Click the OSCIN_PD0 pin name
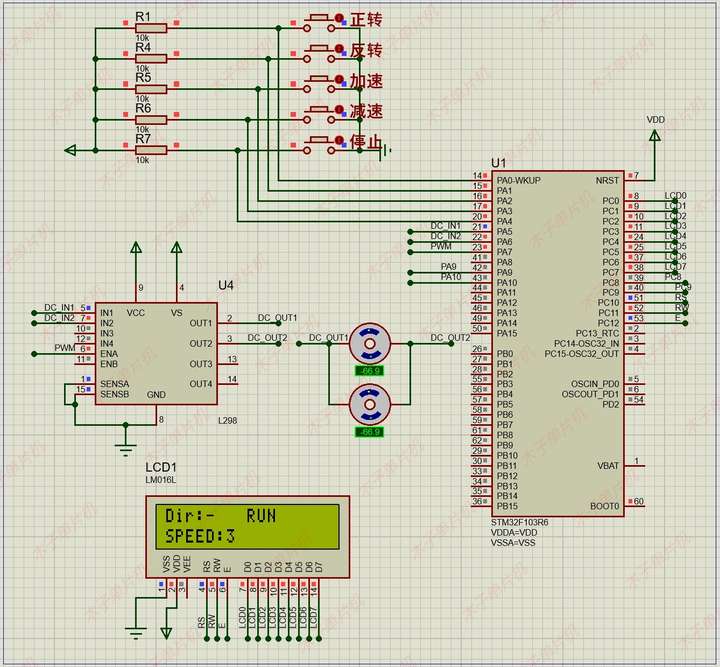This screenshot has width=720, height=667. click(x=595, y=384)
